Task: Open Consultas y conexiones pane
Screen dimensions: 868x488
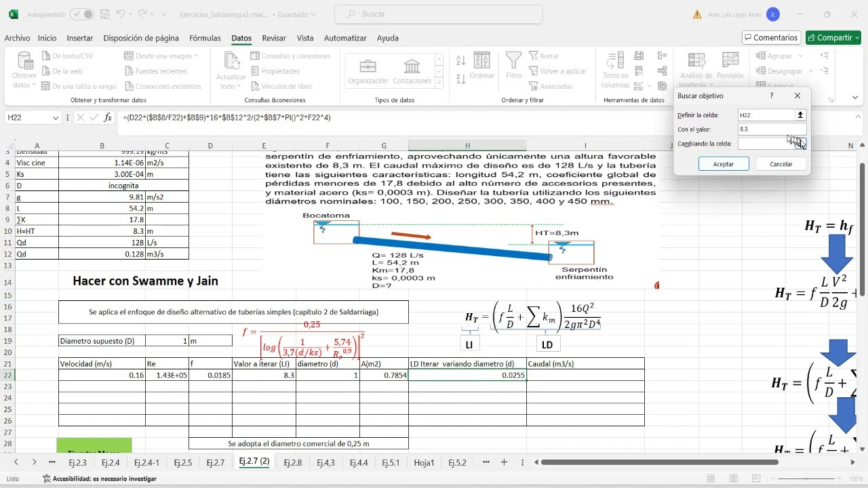Action: pos(290,56)
